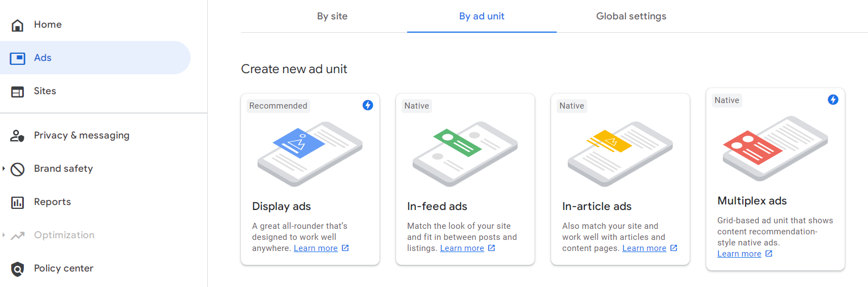Click external link icon beside In-article ads Learn more

coord(674,248)
